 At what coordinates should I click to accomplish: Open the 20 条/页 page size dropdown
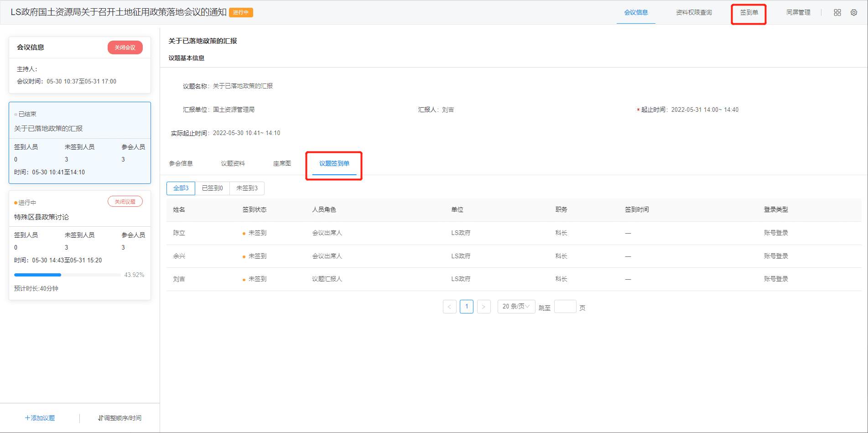516,307
